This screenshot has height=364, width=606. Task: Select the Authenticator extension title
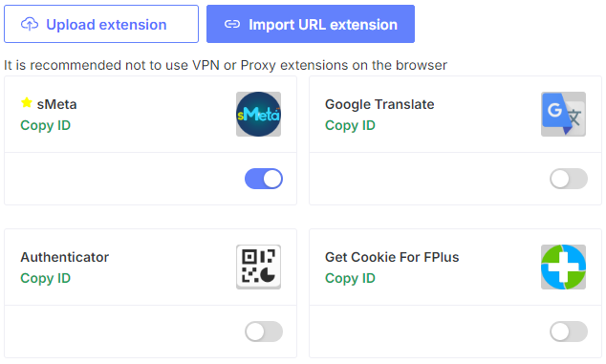point(65,257)
